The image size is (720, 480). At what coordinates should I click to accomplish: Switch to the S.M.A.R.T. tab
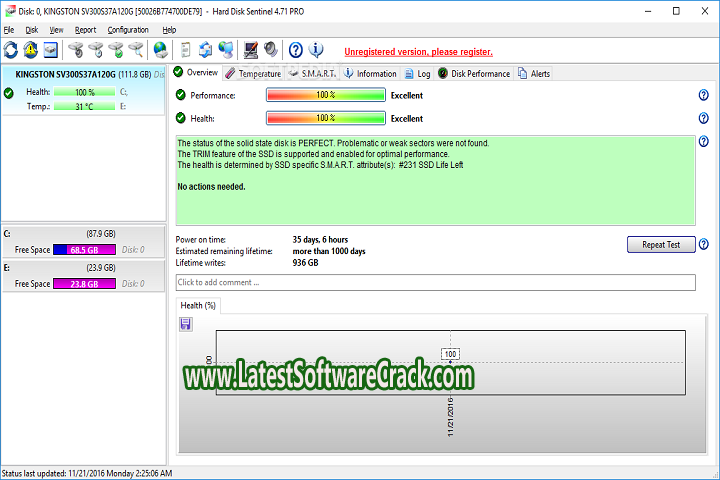pyautogui.click(x=313, y=73)
